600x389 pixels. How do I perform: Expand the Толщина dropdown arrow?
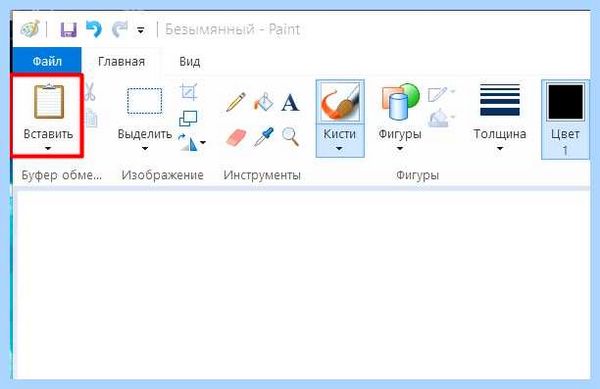500,148
